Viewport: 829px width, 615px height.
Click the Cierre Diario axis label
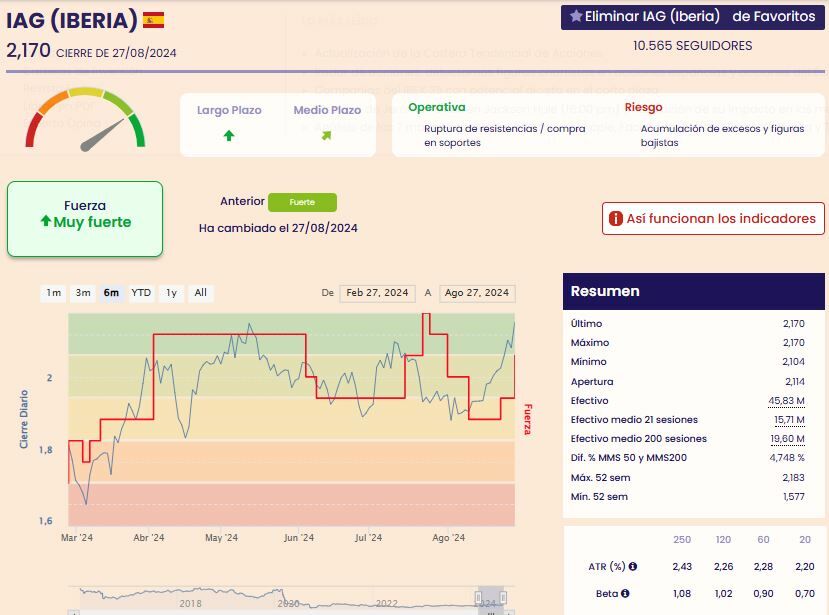tap(24, 419)
